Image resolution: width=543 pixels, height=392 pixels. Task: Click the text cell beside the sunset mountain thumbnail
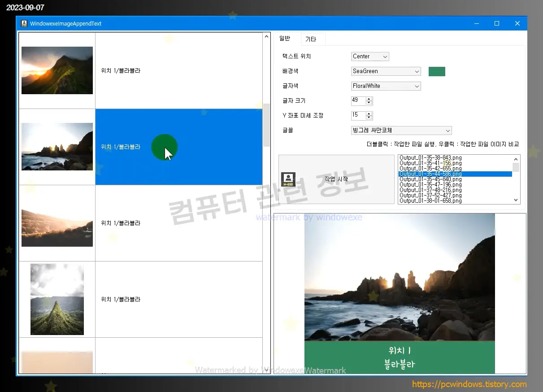pyautogui.click(x=179, y=70)
